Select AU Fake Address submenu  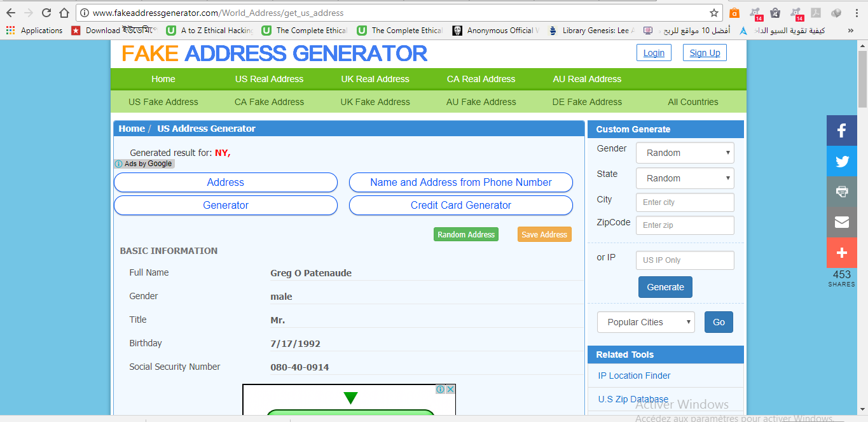coord(481,102)
